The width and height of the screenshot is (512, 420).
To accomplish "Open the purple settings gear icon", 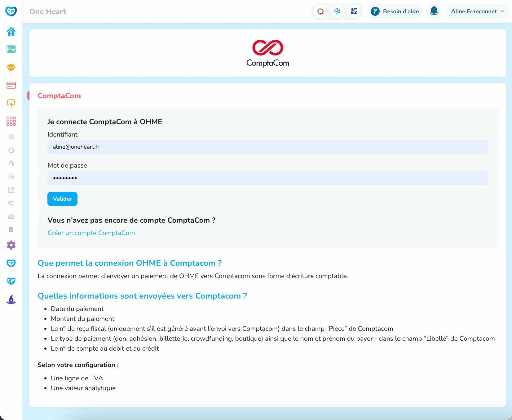I will (11, 245).
